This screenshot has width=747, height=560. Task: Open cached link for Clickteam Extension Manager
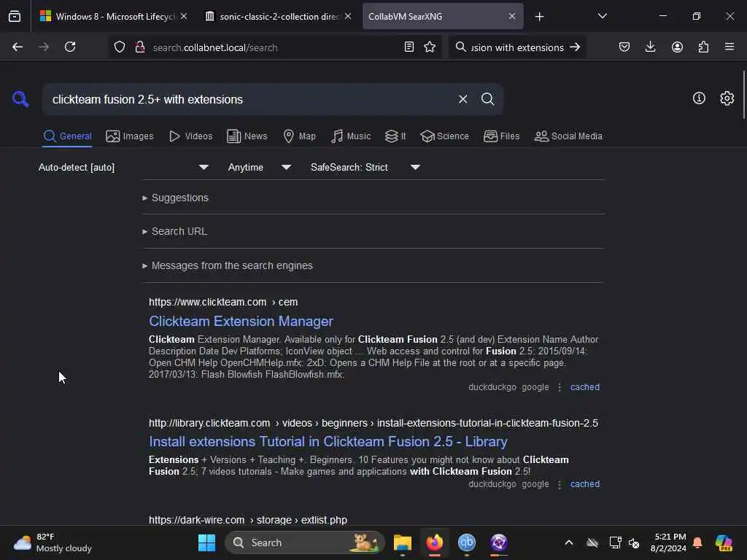584,387
